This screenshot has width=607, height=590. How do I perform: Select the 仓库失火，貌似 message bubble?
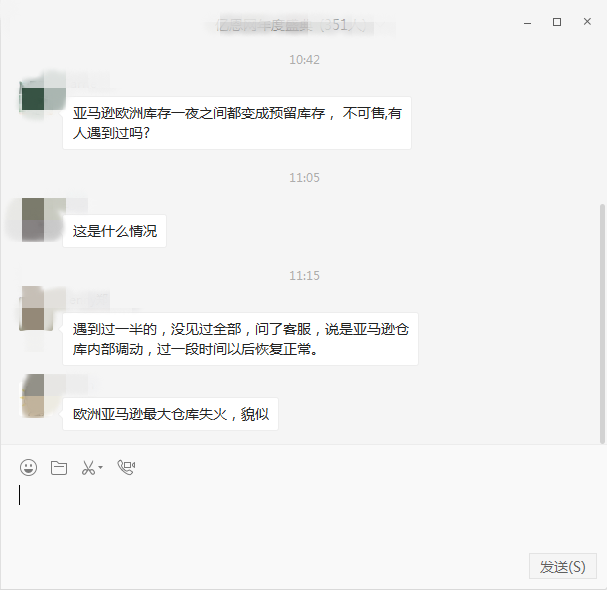(x=170, y=414)
